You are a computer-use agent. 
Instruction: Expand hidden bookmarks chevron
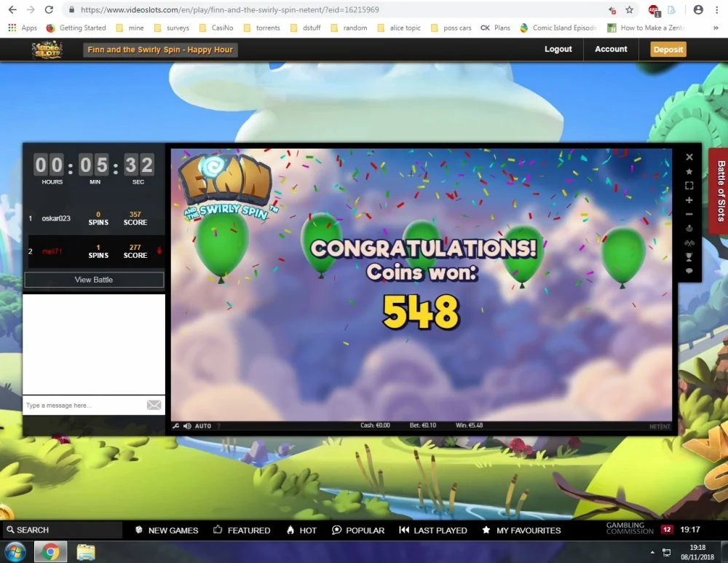pos(716,28)
